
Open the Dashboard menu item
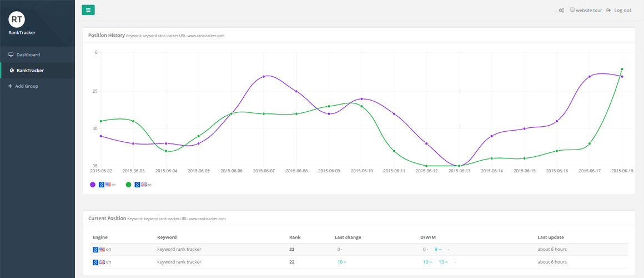coord(28,54)
